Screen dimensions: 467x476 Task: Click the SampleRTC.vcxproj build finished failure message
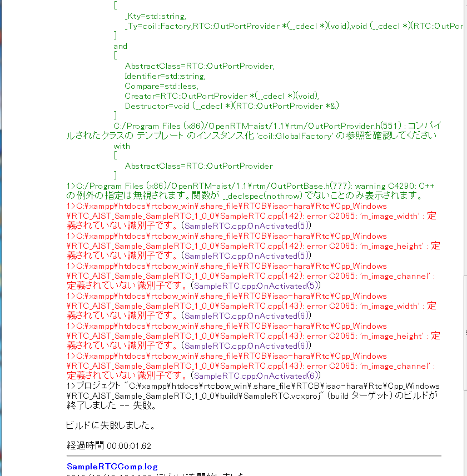click(253, 395)
